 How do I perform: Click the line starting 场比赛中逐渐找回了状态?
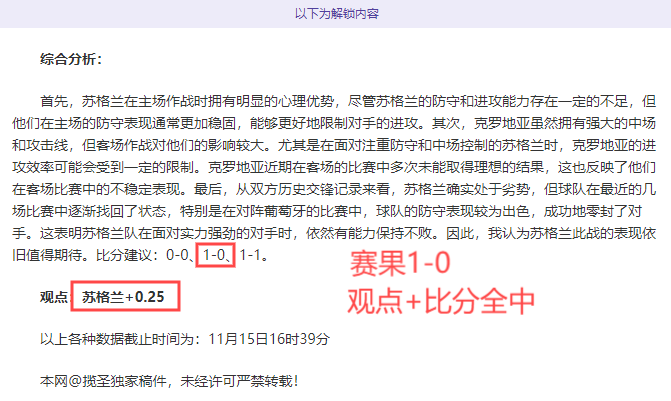(327, 211)
